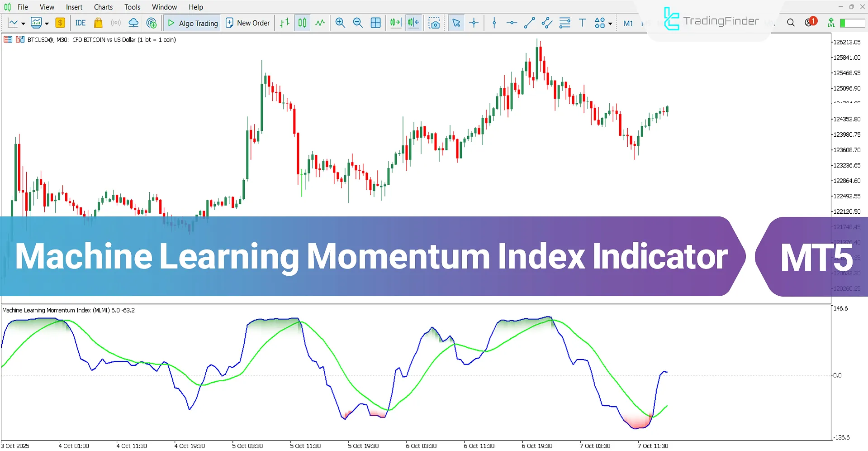This screenshot has width=868, height=451.
Task: Open the Market purchases panel
Action: pos(98,23)
